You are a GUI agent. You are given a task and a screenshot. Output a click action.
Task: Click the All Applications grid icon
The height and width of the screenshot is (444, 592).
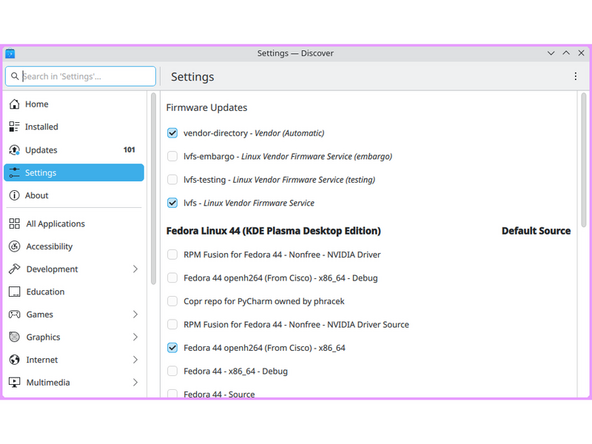(14, 224)
